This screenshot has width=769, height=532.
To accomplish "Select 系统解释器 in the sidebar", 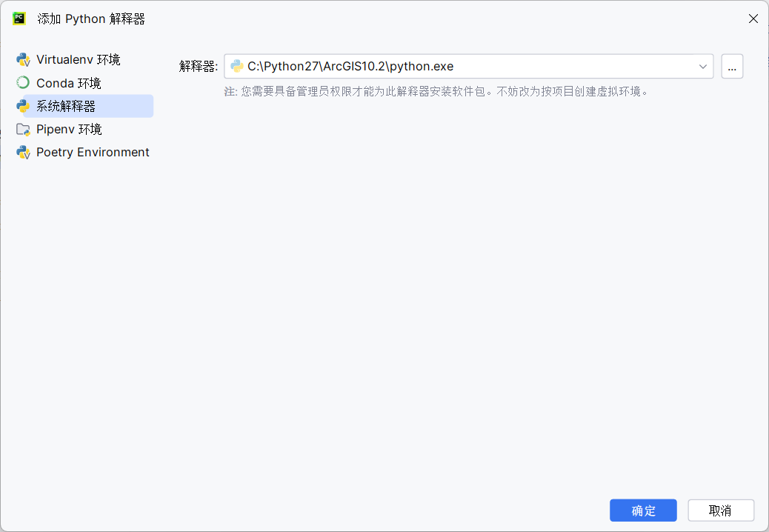I will [88, 106].
